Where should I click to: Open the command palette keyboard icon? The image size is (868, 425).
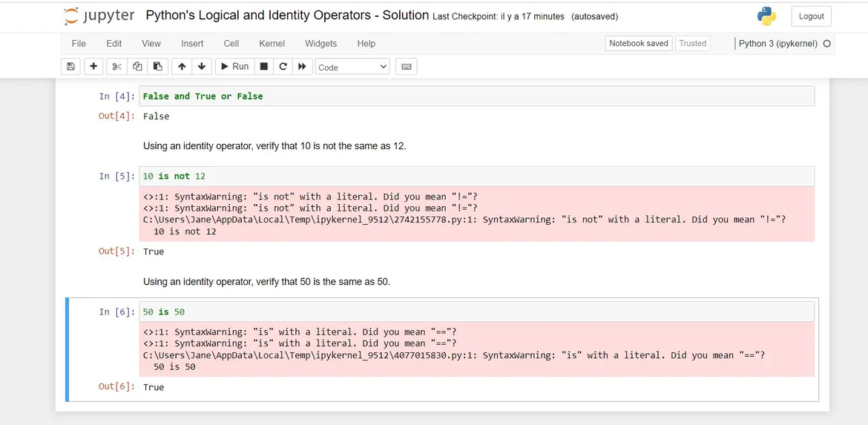(x=406, y=67)
